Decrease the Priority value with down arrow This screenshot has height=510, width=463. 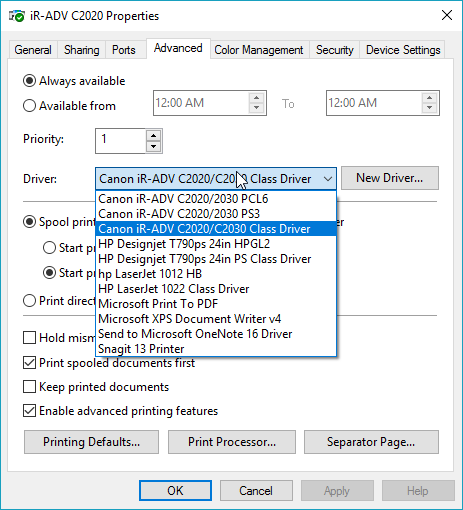(153, 146)
